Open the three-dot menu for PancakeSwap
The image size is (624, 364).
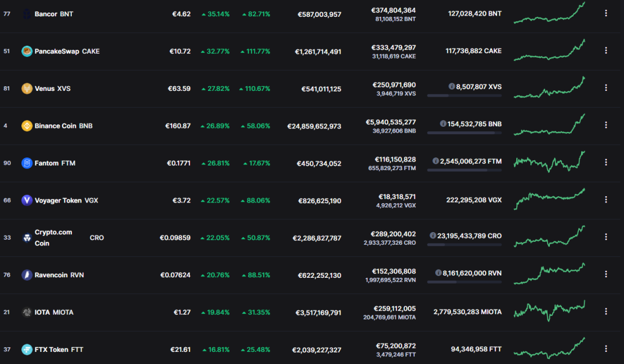605,50
